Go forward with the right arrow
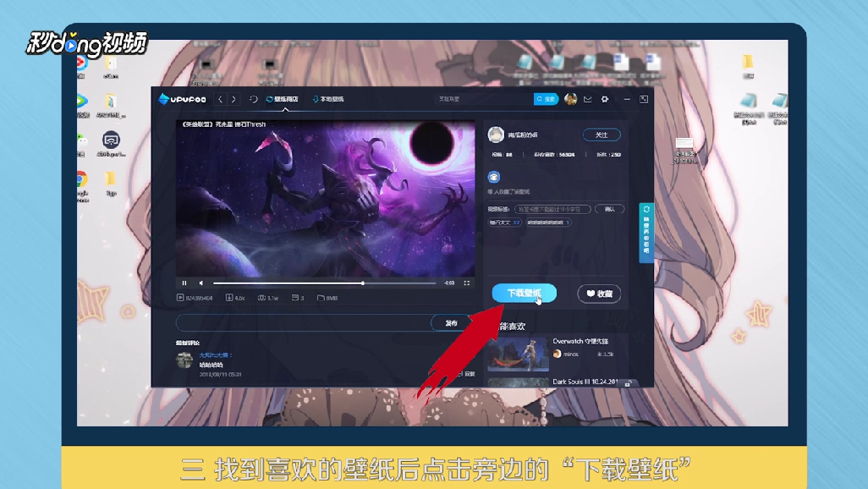 point(233,99)
